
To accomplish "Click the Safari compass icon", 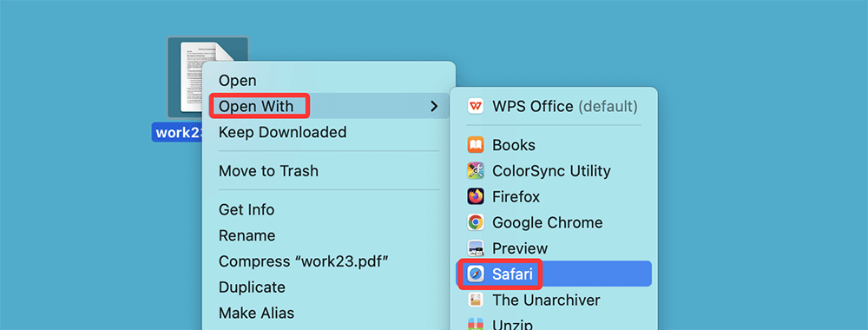I will click(476, 274).
